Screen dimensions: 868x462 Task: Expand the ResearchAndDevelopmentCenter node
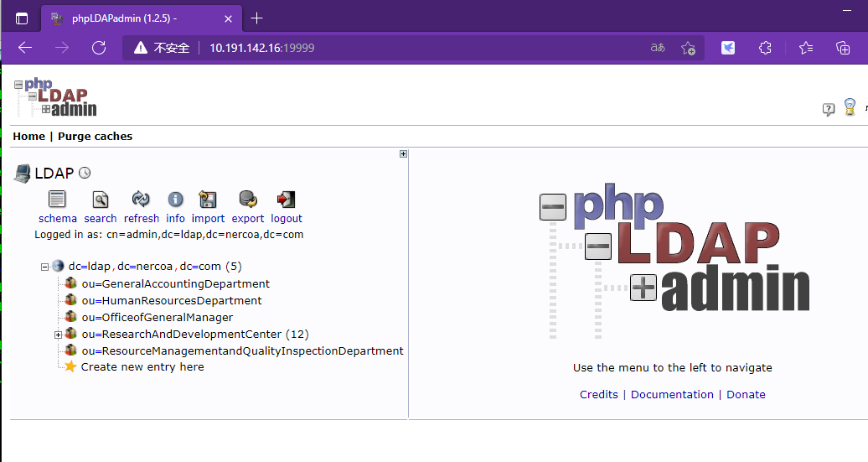pyautogui.click(x=58, y=335)
